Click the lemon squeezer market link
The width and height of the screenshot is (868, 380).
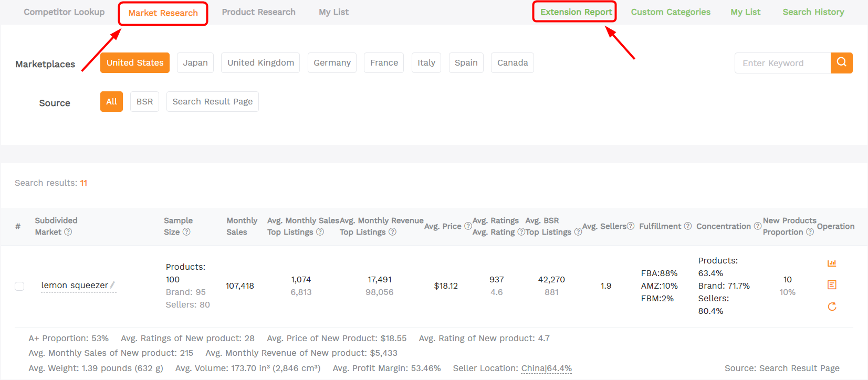tap(75, 286)
